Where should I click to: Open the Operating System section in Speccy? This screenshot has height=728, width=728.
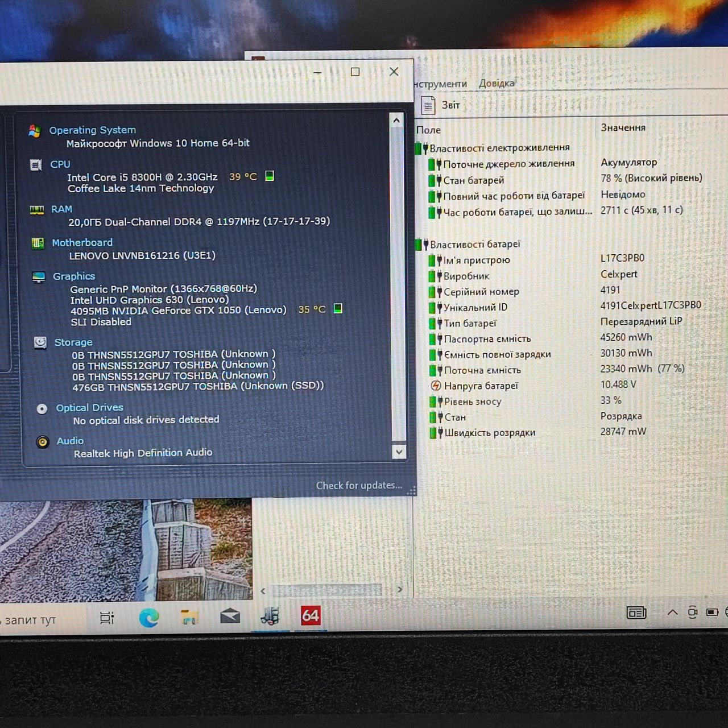93,130
